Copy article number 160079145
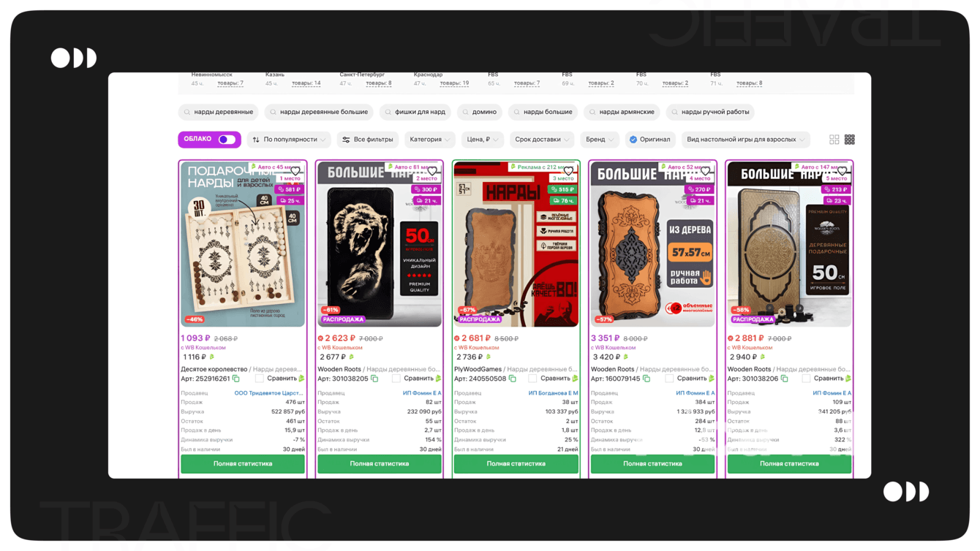The image size is (980, 551). (647, 379)
